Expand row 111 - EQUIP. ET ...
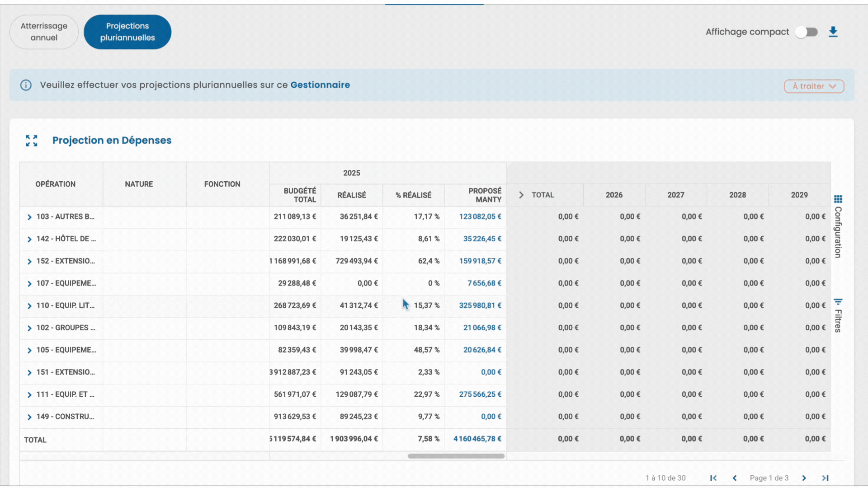The width and height of the screenshot is (868, 488). click(x=29, y=394)
